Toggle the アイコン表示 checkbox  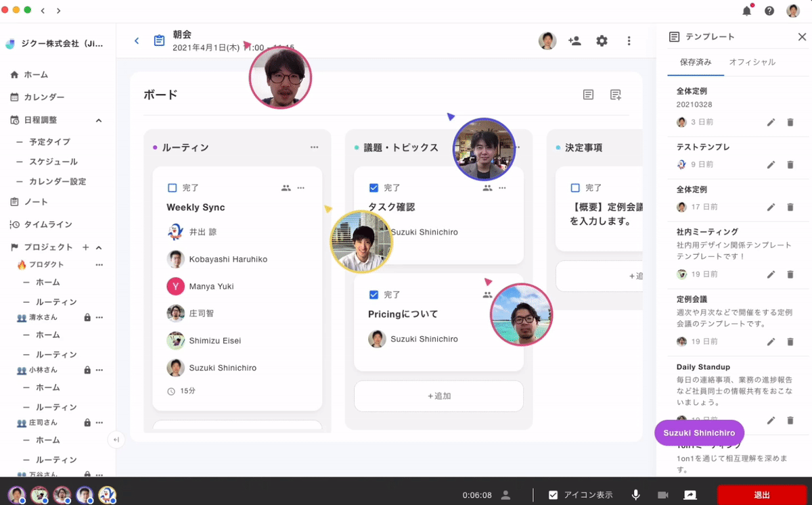pos(553,495)
